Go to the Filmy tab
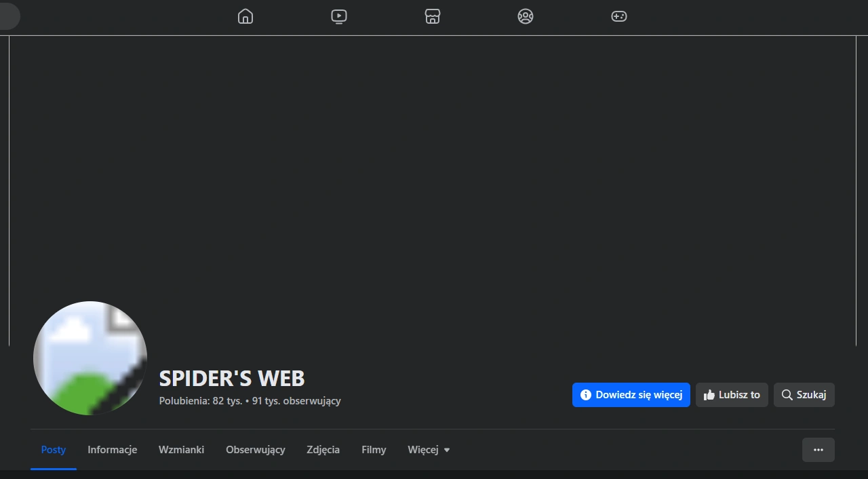Viewport: 868px width, 479px height. click(374, 450)
